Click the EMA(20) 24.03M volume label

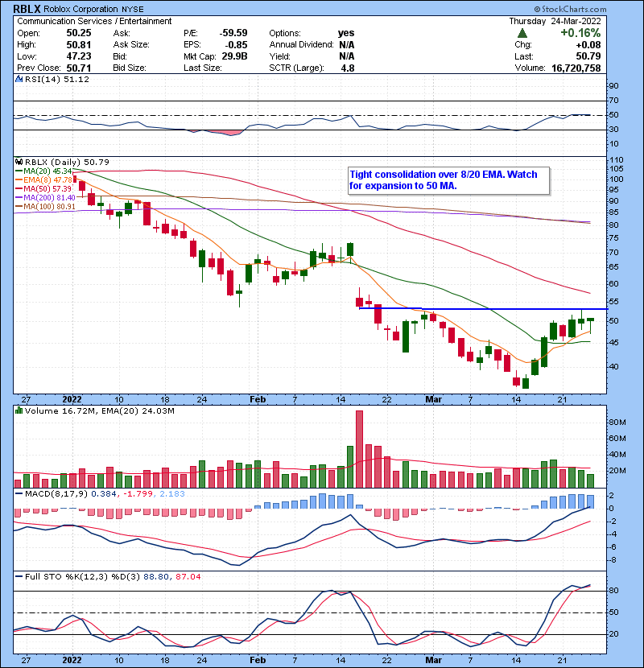(x=136, y=411)
